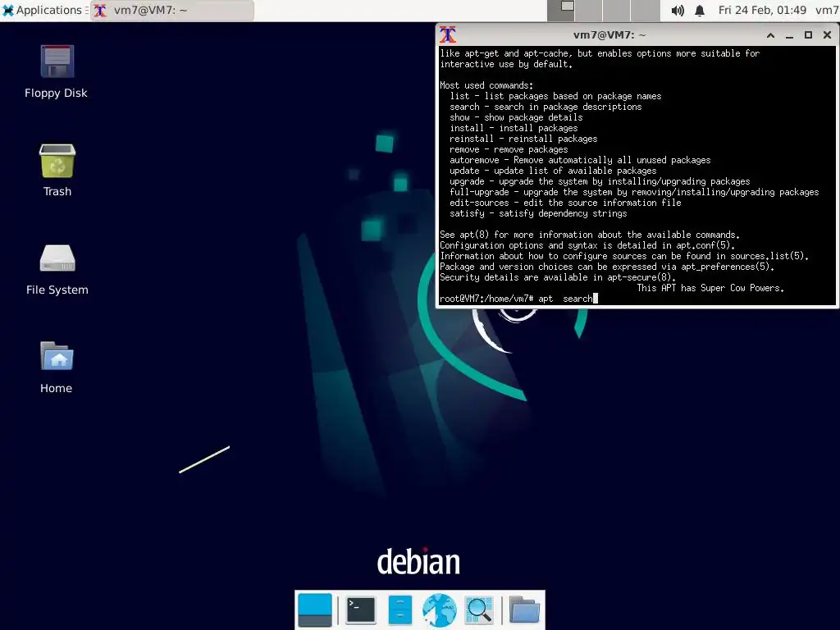Open Application Finder magnifier in dock
The image size is (840, 630).
coord(478,609)
